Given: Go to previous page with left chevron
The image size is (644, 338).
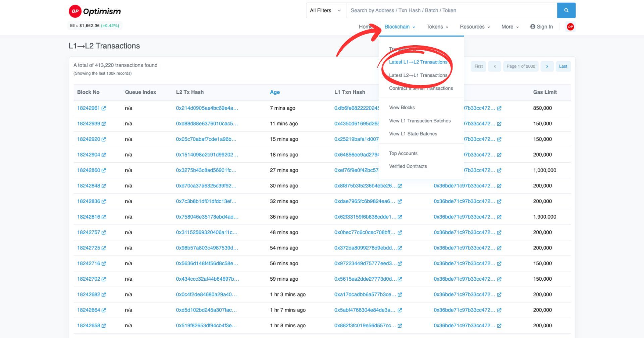Looking at the screenshot, I should click(x=495, y=66).
